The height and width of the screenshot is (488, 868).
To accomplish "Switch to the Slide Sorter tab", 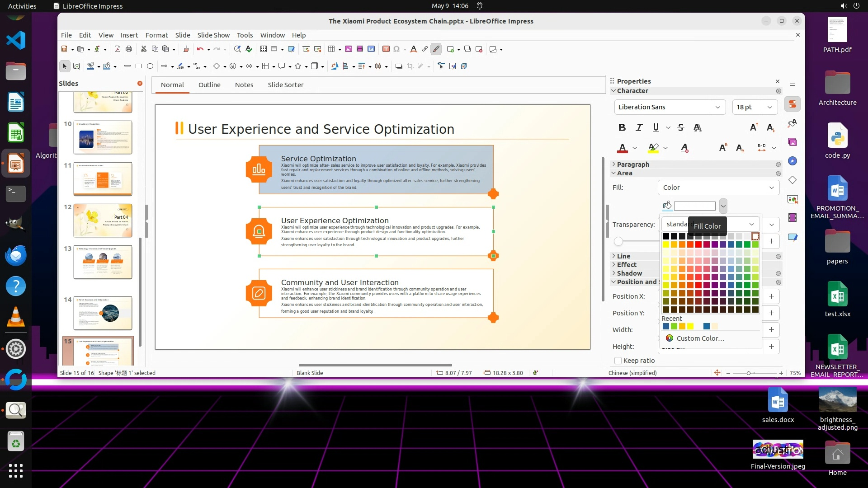I will (x=285, y=85).
